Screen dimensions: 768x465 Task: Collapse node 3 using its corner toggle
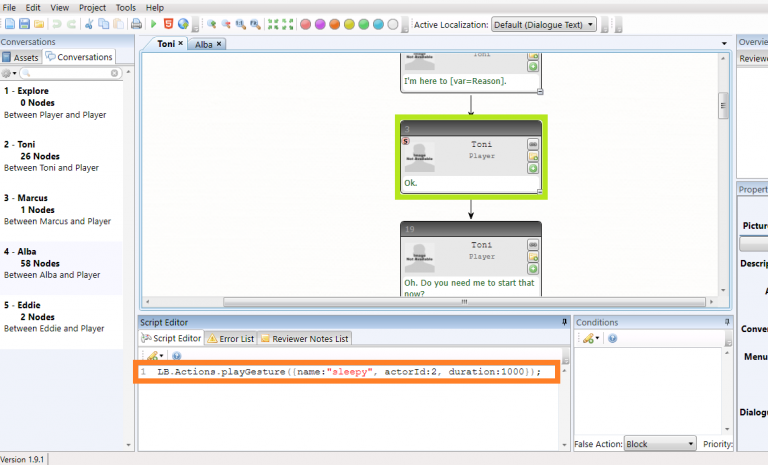pyautogui.click(x=540, y=190)
